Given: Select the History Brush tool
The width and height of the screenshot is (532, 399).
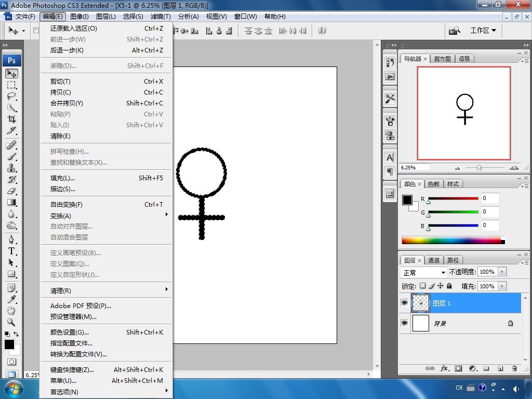Looking at the screenshot, I should click(11, 179).
